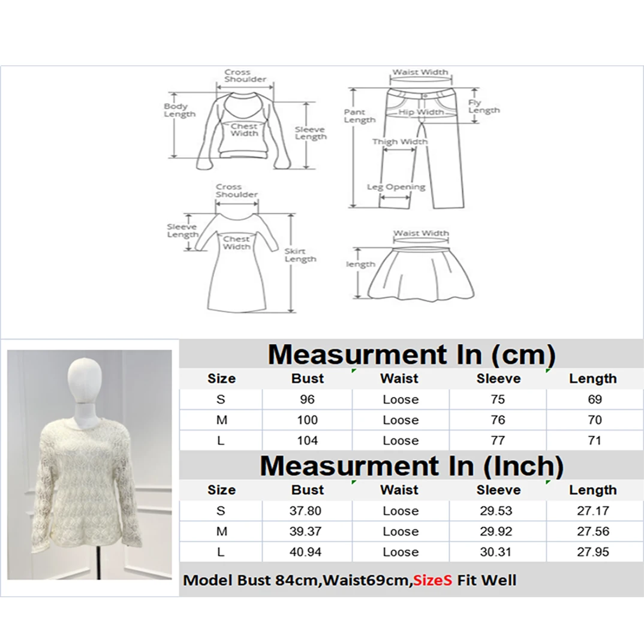This screenshot has height=644, width=644.
Task: Select length value 69 in cm table
Action: point(595,399)
